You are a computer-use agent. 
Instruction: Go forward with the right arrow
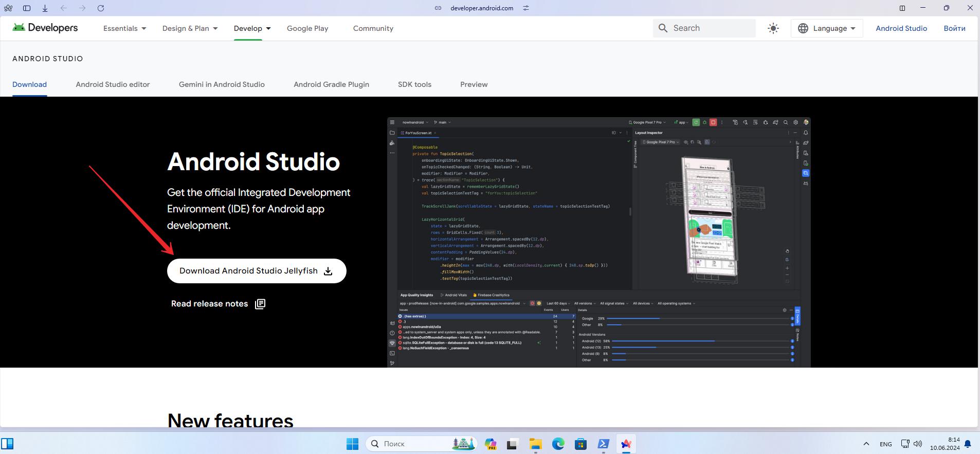click(x=82, y=8)
